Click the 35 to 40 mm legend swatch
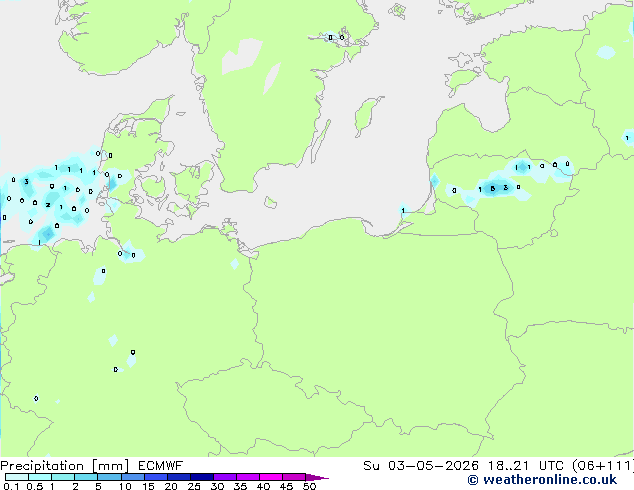 pos(247,477)
